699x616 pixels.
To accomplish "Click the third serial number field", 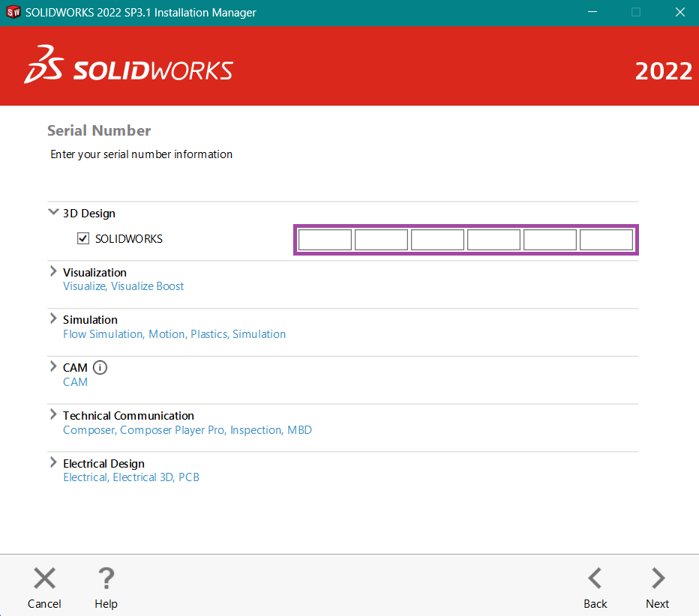I will (437, 240).
